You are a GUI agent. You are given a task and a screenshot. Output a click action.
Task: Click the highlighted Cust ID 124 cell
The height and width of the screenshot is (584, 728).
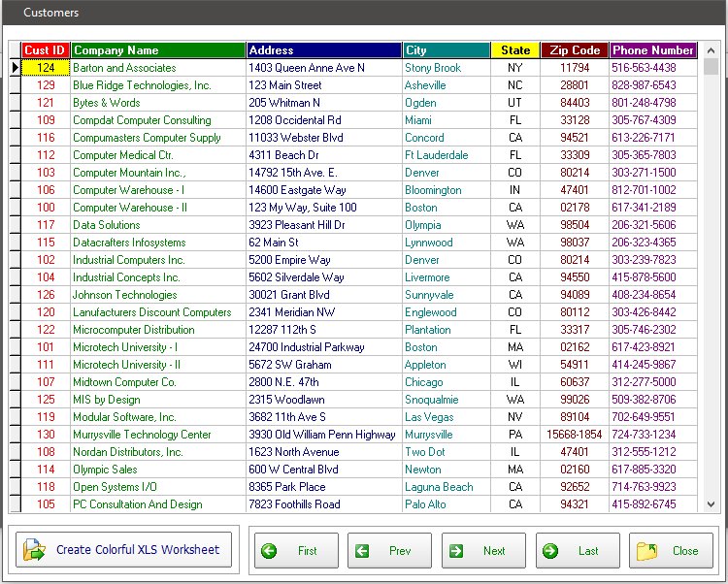coord(46,68)
